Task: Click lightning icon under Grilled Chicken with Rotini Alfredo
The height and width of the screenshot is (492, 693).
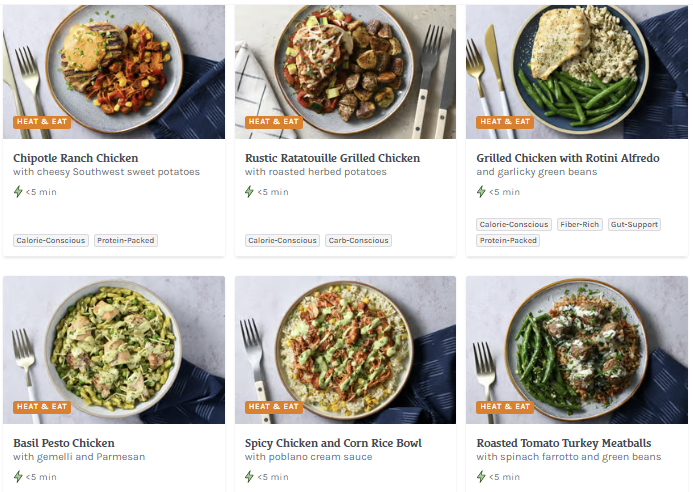Action: tap(481, 192)
